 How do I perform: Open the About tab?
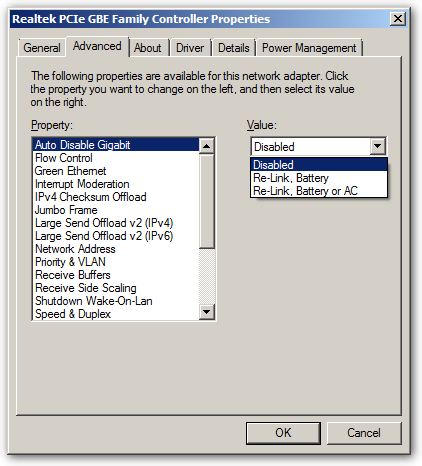coord(148,48)
